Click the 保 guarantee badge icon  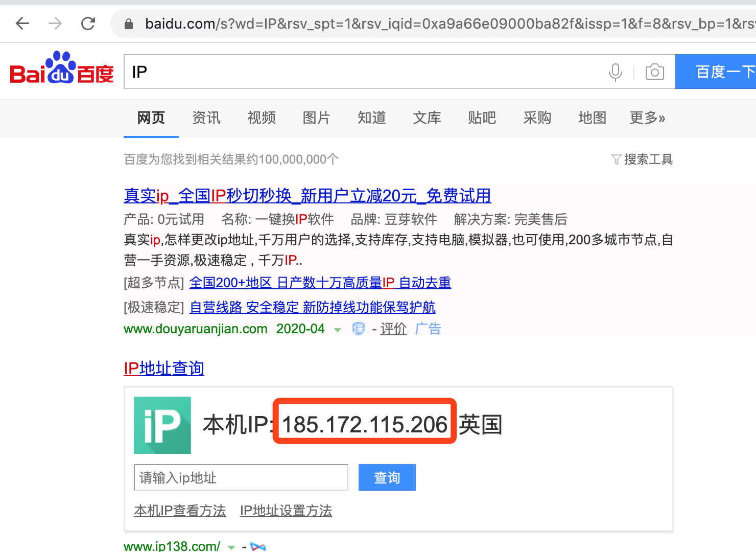[359, 329]
